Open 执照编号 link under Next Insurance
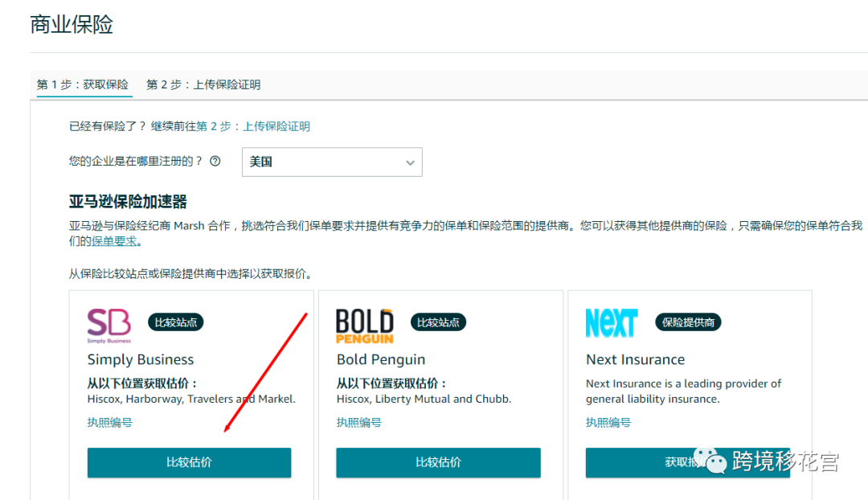This screenshot has height=500, width=868. [608, 423]
